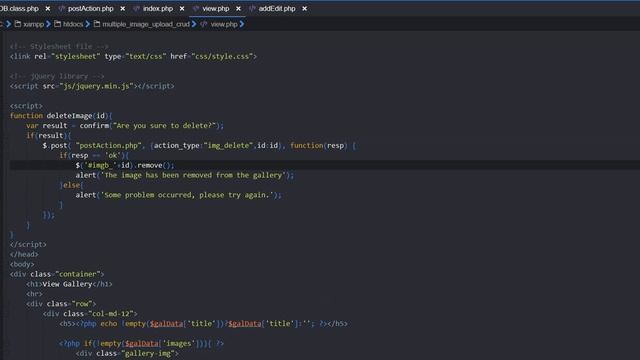The width and height of the screenshot is (640, 360).
Task: Close the addEdit.php tab
Action: pos(304,9)
